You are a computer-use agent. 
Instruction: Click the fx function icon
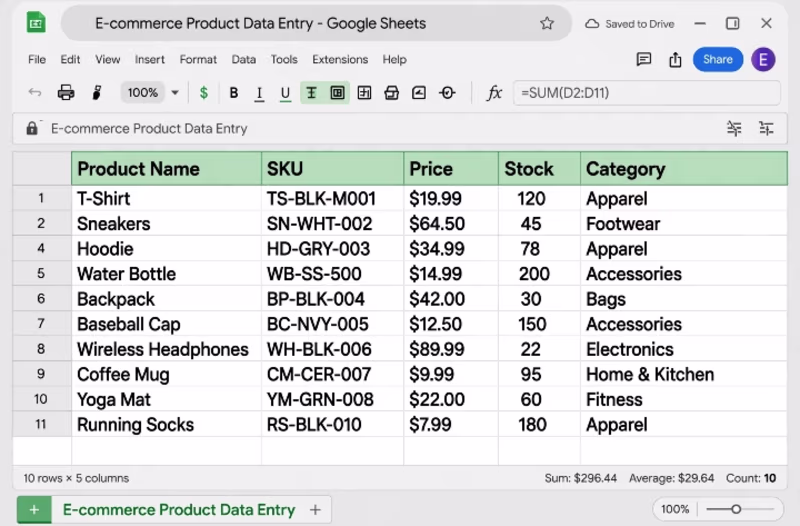pos(494,93)
